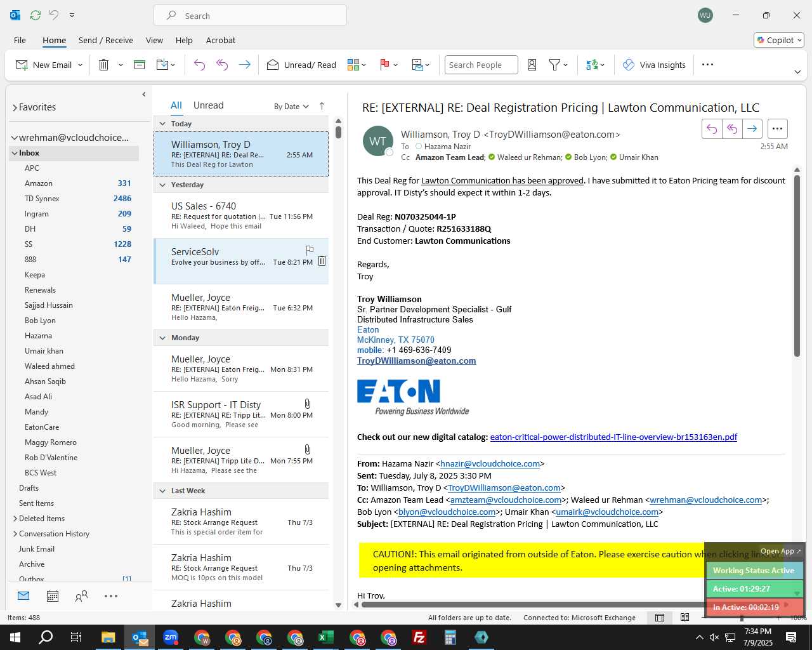Open Zoom from the taskbar
Screen dimensions: 812x650
(171, 637)
